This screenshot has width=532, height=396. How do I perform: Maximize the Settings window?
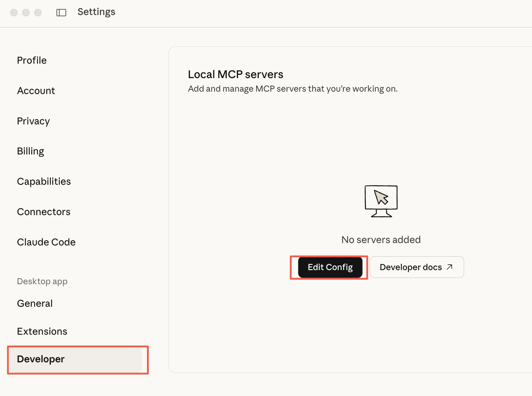38,13
